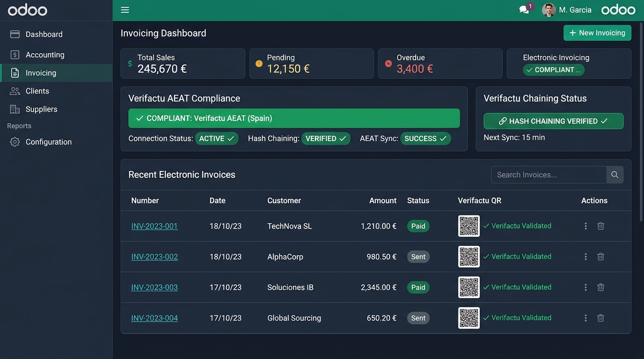Viewport: 644px width, 359px height.
Task: Click Sent status of AlphaCorp invoice
Action: [418, 257]
